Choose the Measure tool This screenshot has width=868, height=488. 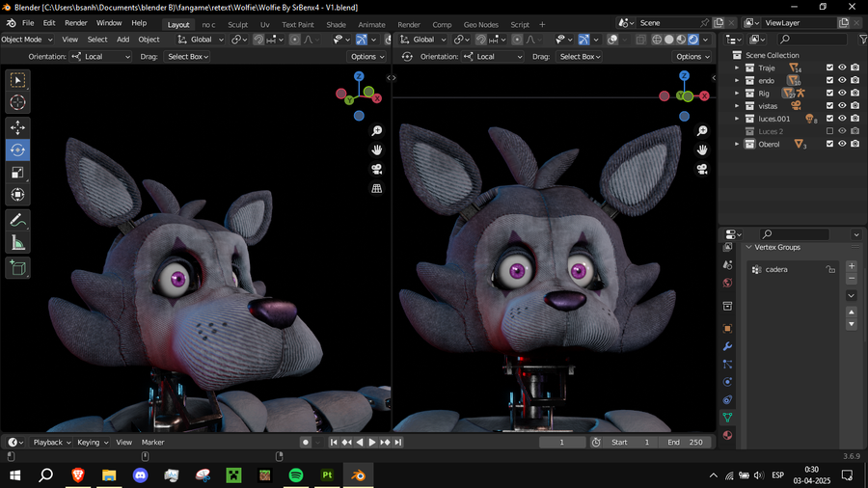point(17,242)
